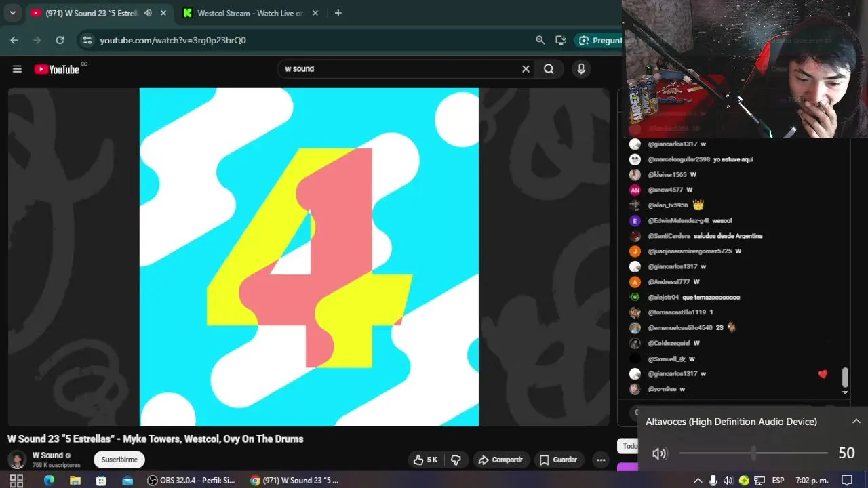Open the W Sound channel name link
868x488 pixels.
pos(47,455)
